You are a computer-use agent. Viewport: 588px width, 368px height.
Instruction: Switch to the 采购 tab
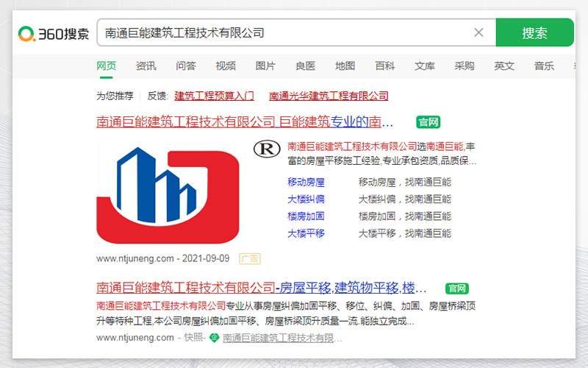pos(465,66)
